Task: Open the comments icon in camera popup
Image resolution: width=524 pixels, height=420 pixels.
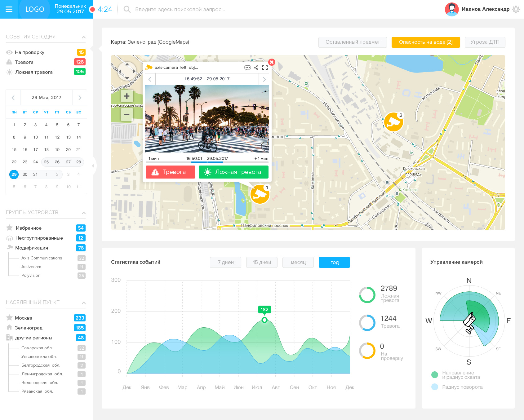Action: 247,68
